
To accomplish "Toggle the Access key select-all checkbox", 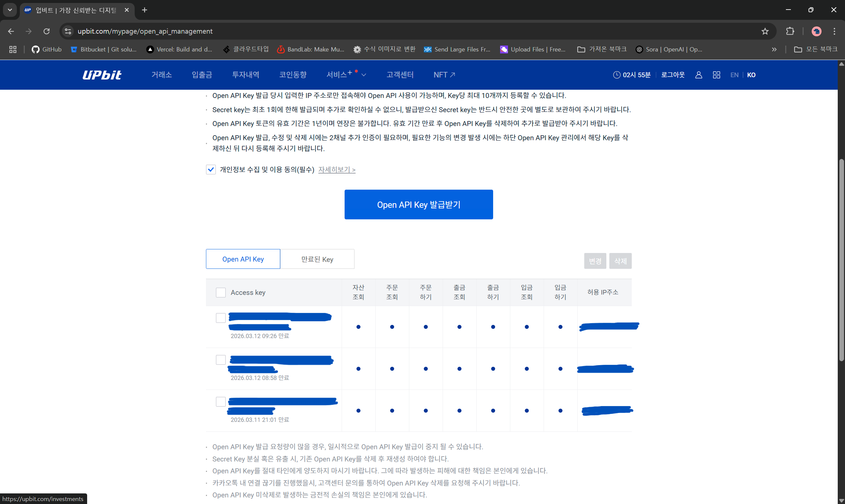I will [221, 293].
